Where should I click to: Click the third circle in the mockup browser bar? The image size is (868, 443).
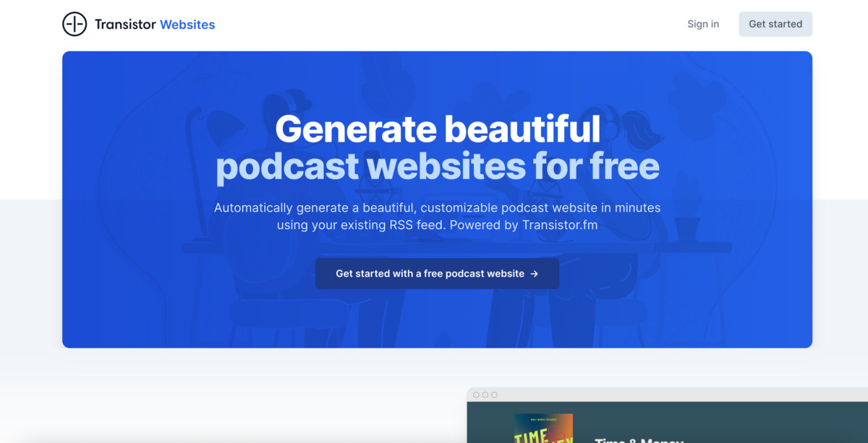pyautogui.click(x=495, y=395)
